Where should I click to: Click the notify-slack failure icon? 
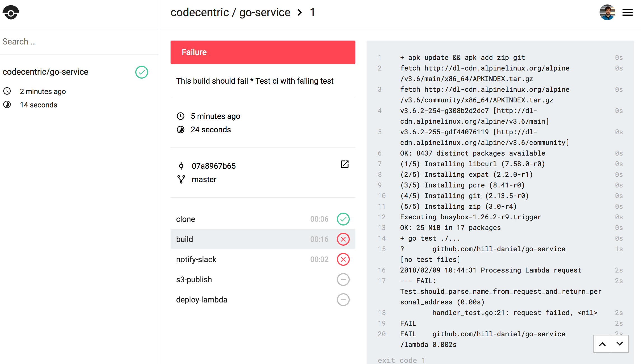point(343,259)
